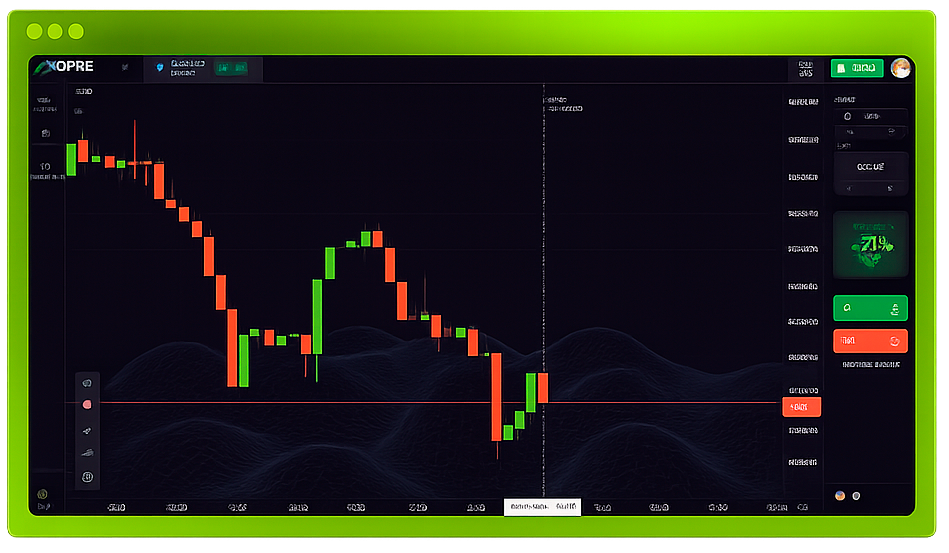Viewport: 949px width, 553px height.
Task: Click the left arrow in the trade panel's second row
Action: point(850,132)
